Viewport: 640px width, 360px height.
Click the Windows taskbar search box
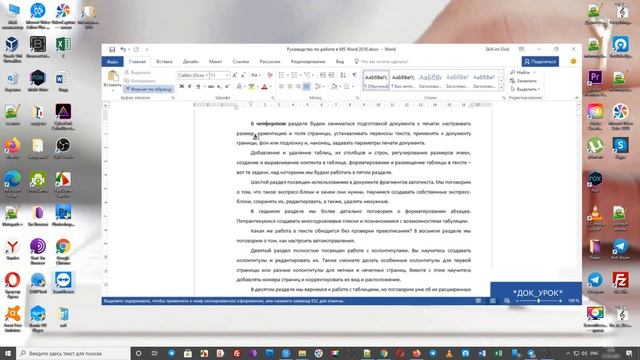pos(73,353)
